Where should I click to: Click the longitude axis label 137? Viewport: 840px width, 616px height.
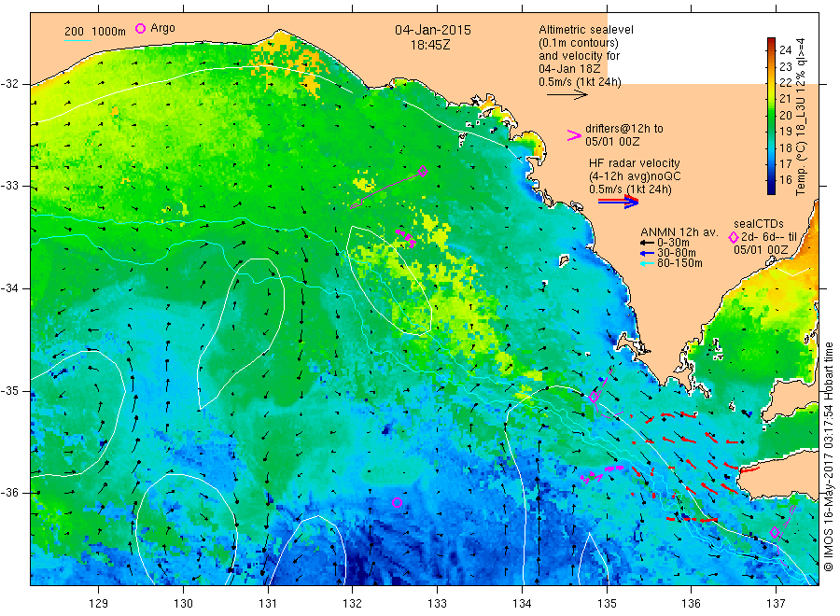click(777, 604)
